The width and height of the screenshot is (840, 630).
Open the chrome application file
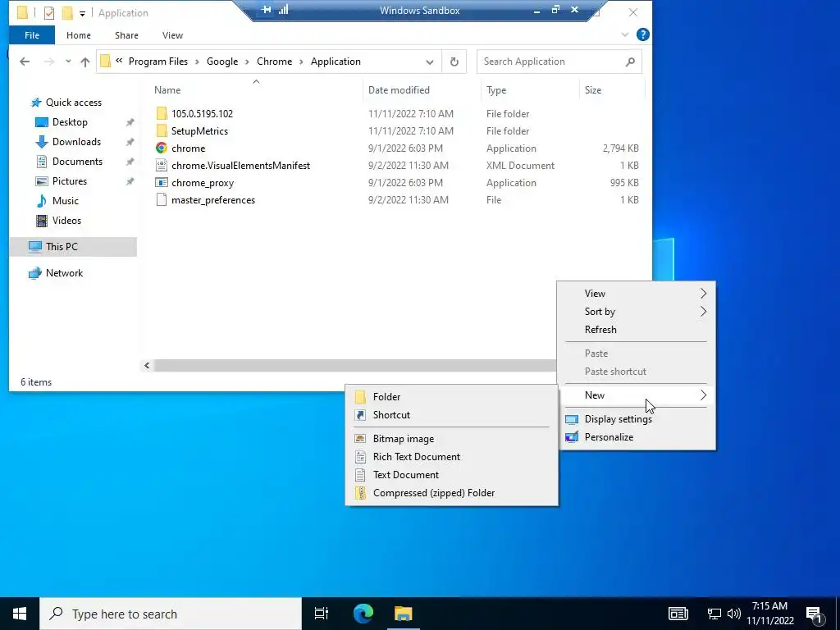188,148
